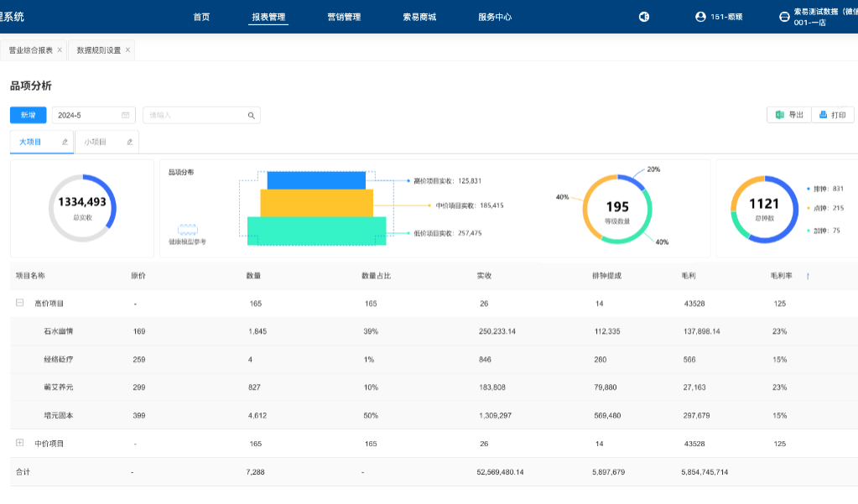Sort the table by 毛利率 using the arrow
Image resolution: width=858 pixels, height=504 pixels.
[x=808, y=275]
